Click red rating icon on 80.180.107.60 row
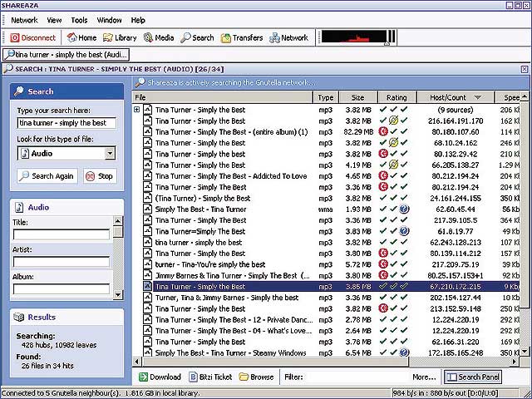The width and height of the screenshot is (532, 399). pos(383,131)
